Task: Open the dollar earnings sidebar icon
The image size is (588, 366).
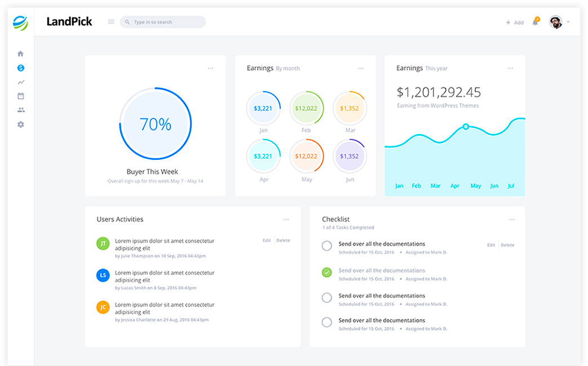Action: [x=21, y=68]
